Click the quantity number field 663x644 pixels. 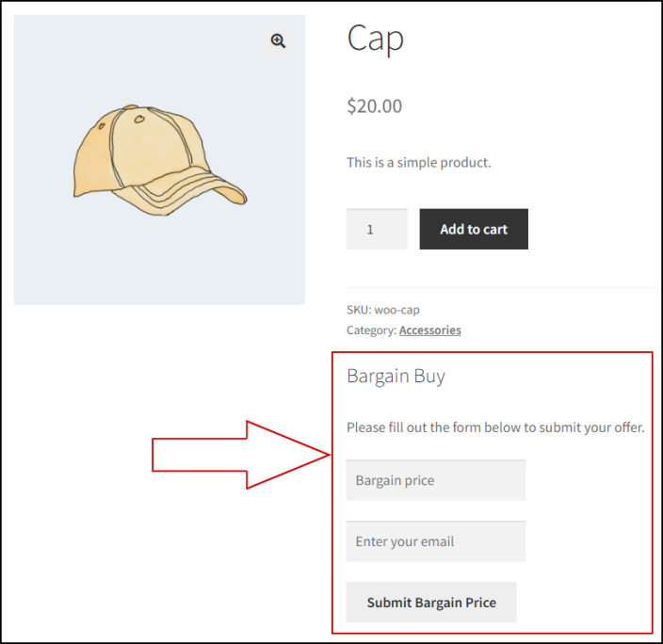[376, 229]
